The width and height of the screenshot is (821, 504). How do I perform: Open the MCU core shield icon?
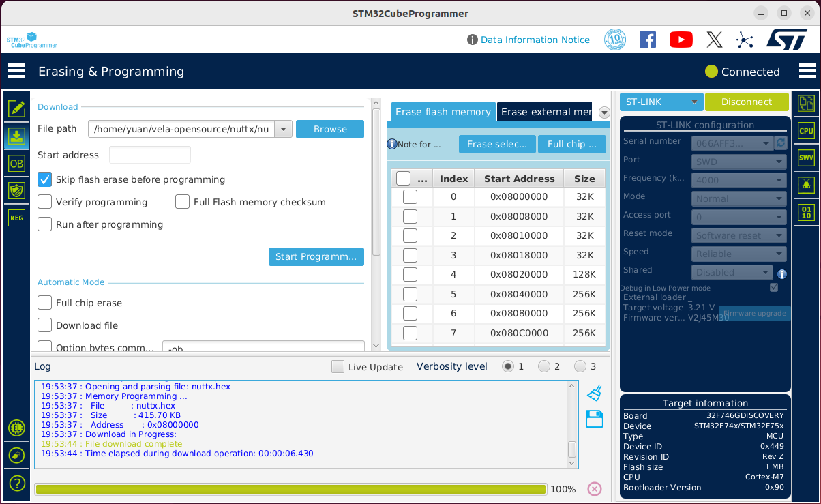[16, 190]
